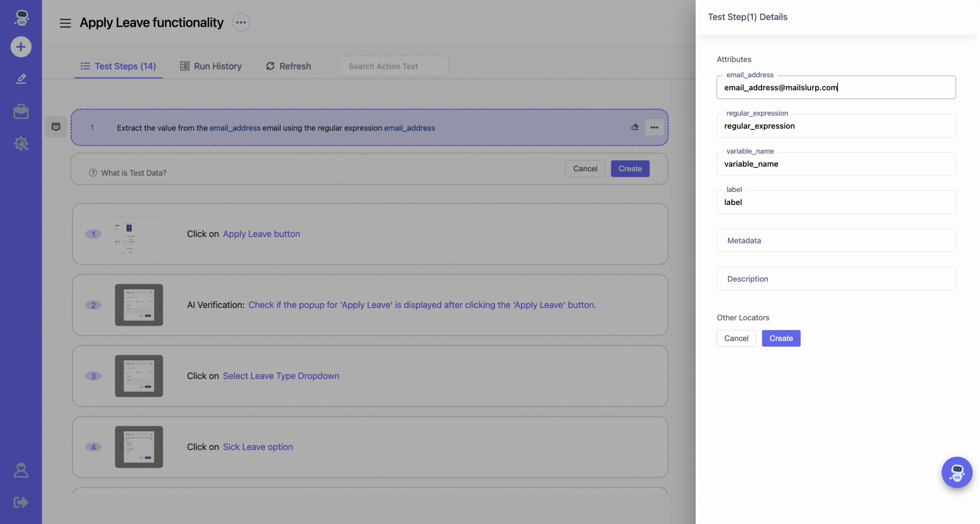Open the chatbot assistant floating icon
The width and height of the screenshot is (980, 524).
(x=957, y=472)
